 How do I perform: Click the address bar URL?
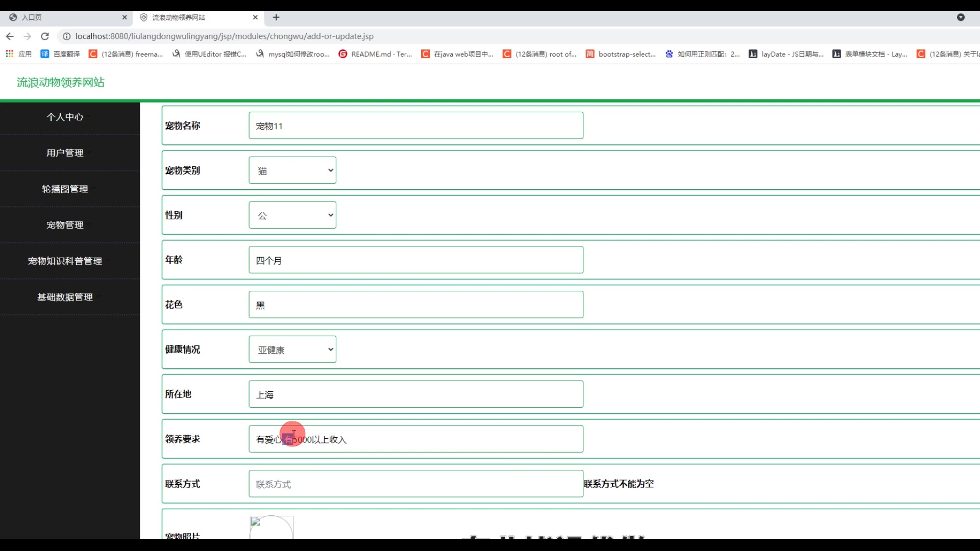[x=225, y=36]
